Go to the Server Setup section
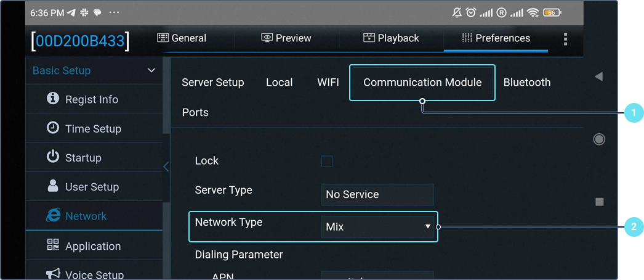Screen dimensions: 644x280 (x=212, y=82)
